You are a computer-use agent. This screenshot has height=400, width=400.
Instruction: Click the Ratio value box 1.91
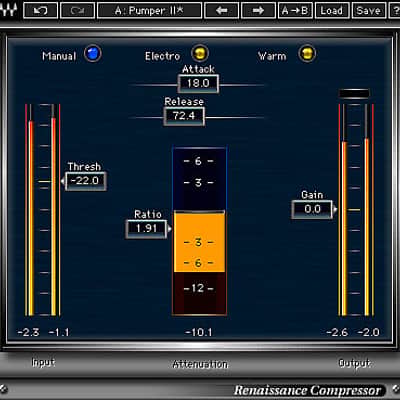tap(146, 229)
